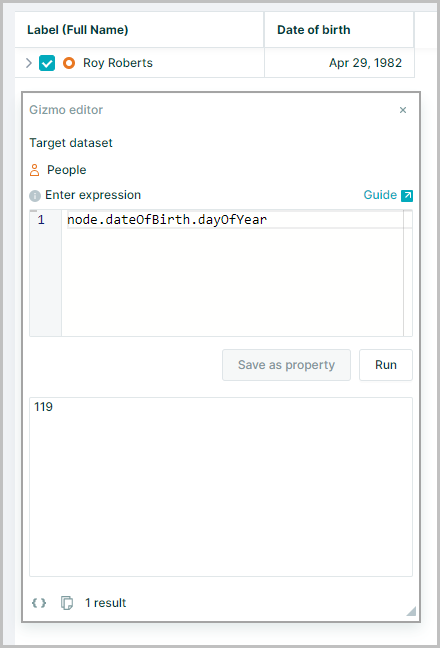Click the external link arrow icon

pos(407,195)
